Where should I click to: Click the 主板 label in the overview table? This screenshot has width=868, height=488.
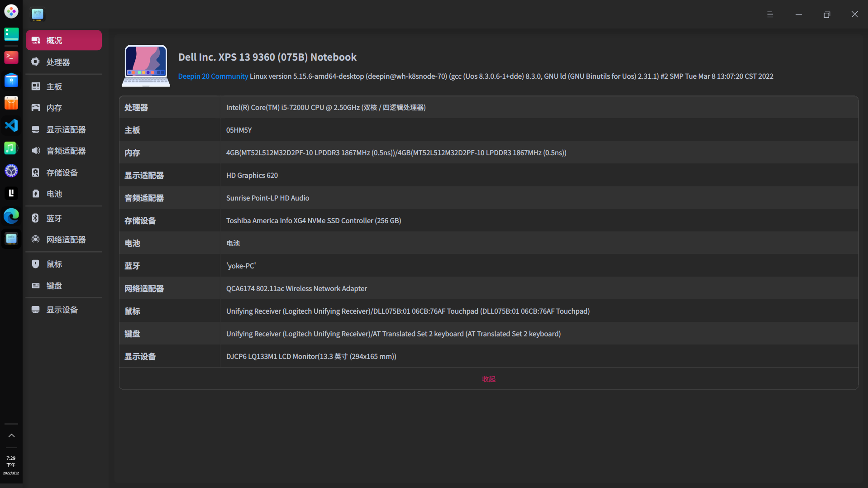(x=132, y=130)
